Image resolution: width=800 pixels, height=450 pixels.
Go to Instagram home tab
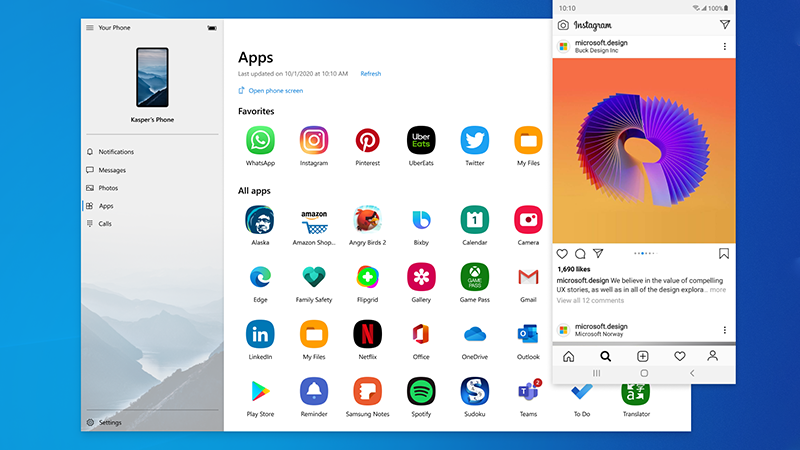pyautogui.click(x=568, y=356)
